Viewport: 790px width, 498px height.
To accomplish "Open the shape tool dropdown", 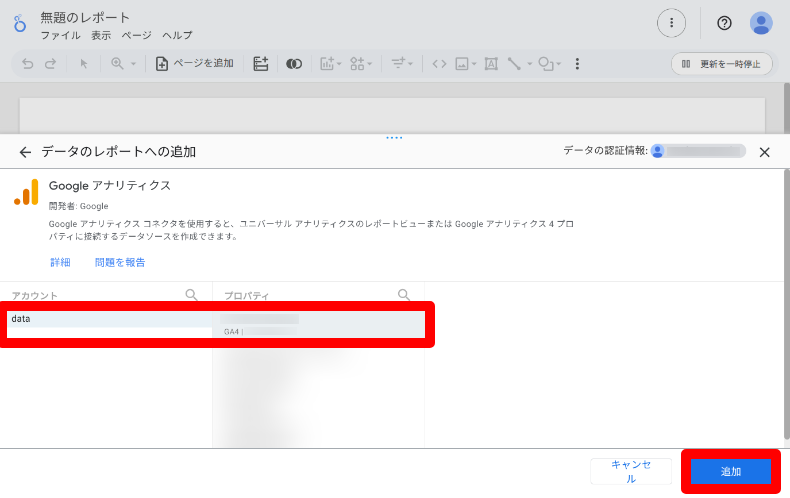I will click(550, 64).
